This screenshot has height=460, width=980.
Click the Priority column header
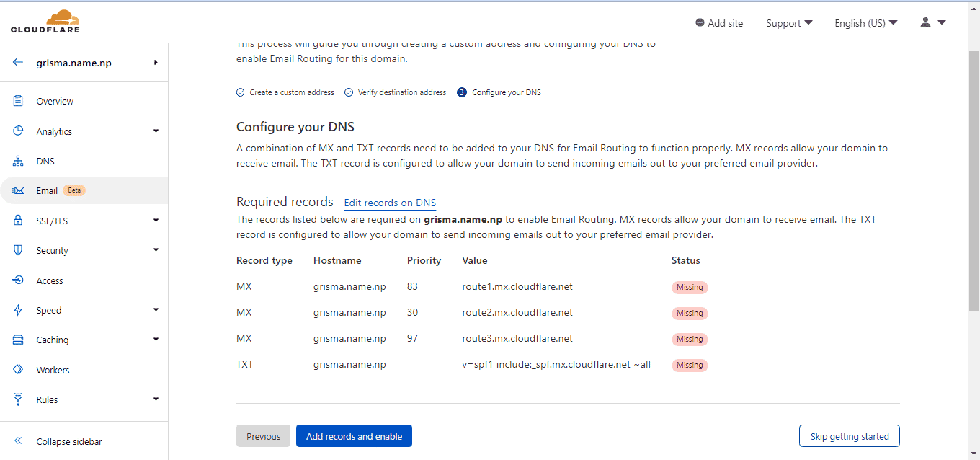(424, 260)
